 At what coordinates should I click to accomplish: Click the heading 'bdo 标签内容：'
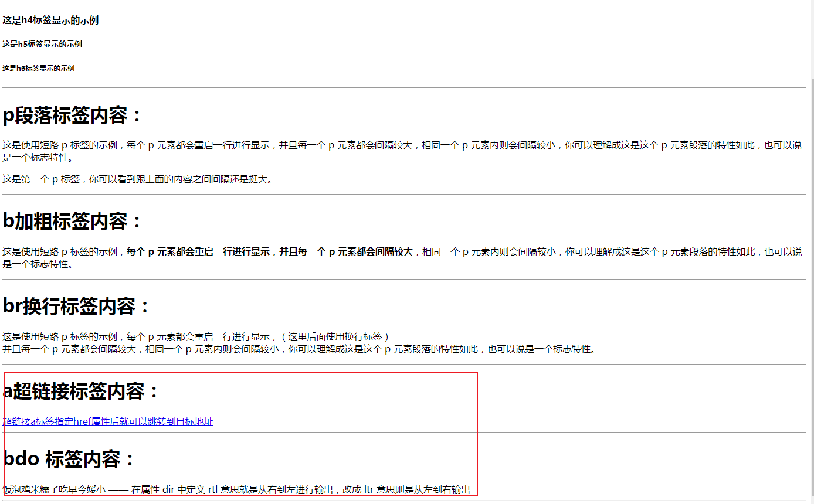coord(70,459)
